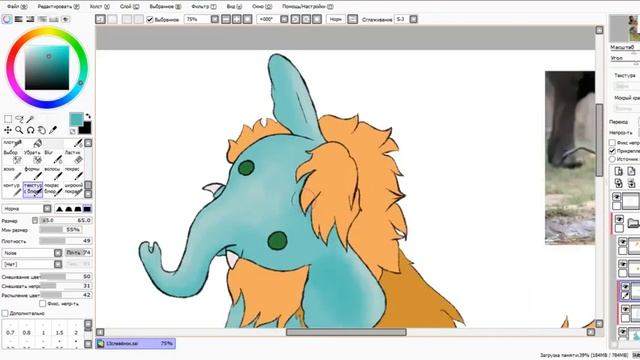
Task: Choose the Выбор selection pen
Action: pos(13,157)
